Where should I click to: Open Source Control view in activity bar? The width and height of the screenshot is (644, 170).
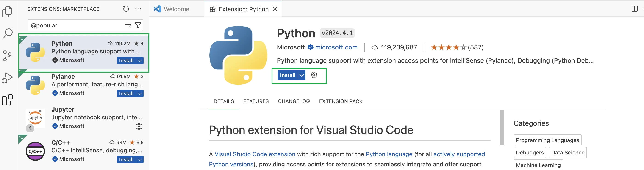coord(7,56)
